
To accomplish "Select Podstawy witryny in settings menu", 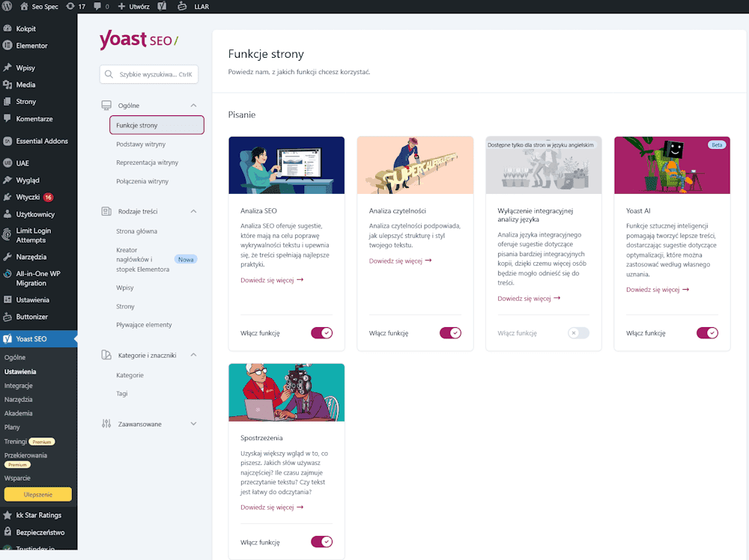I will coord(141,144).
